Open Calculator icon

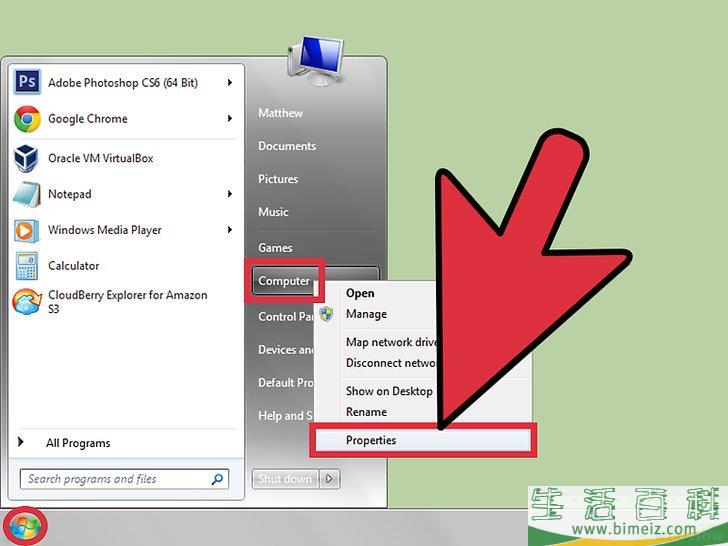(26, 266)
